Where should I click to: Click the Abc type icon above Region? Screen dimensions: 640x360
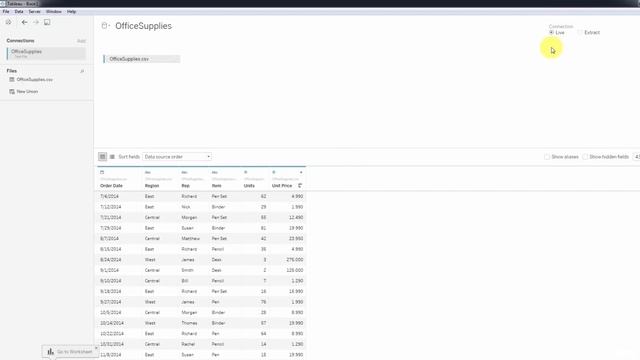(x=148, y=172)
